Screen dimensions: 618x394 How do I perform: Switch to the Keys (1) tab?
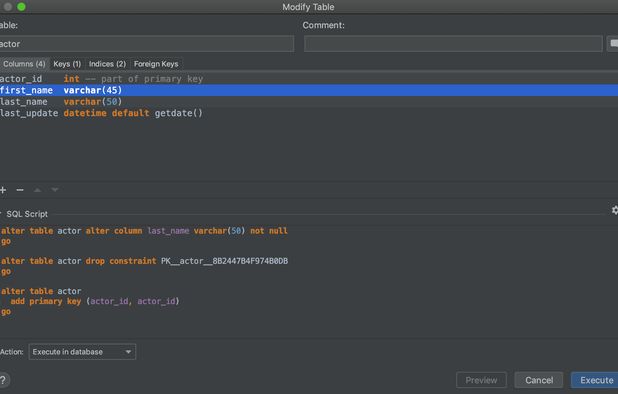67,64
